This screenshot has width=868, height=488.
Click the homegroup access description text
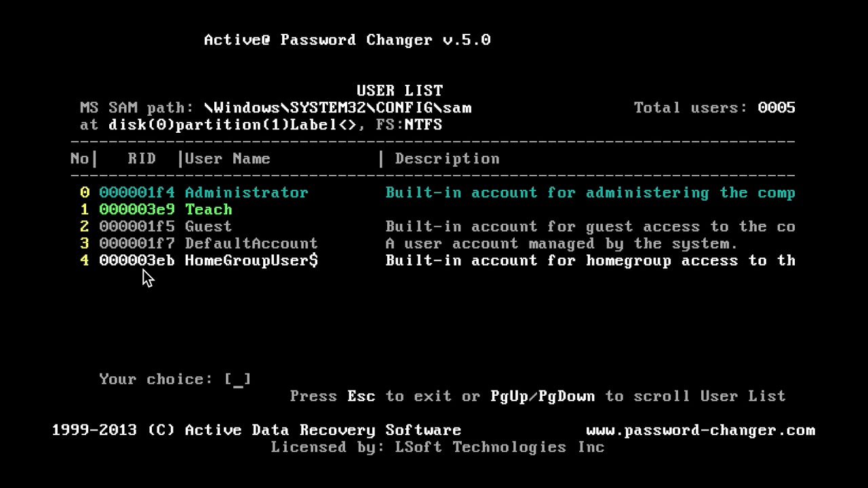point(590,260)
